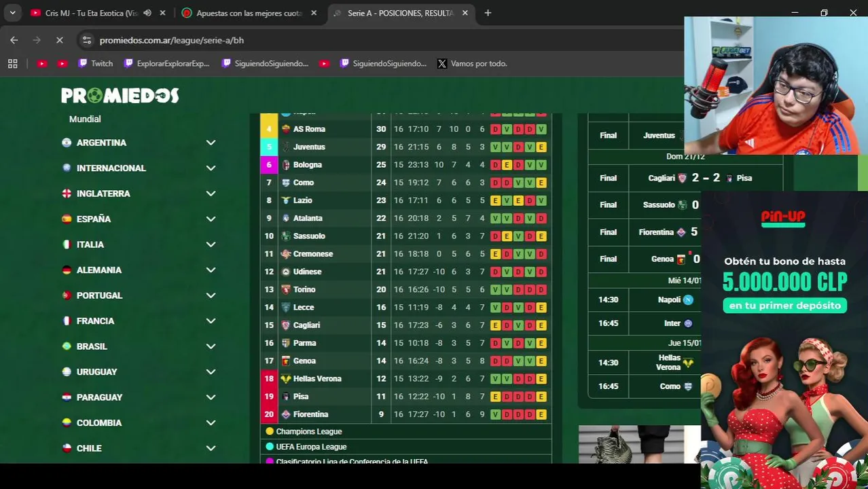The image size is (868, 489).
Task: Click the Brasil flag icon
Action: [67, 346]
